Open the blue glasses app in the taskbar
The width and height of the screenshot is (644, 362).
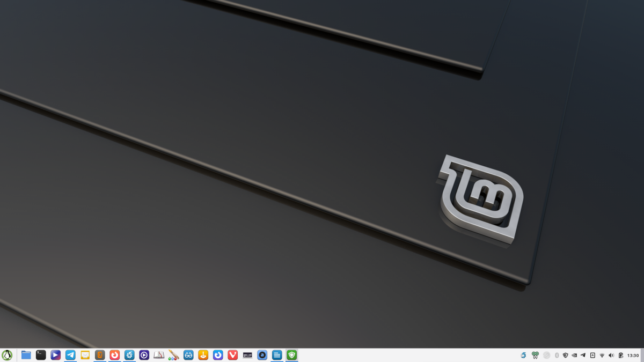188,354
